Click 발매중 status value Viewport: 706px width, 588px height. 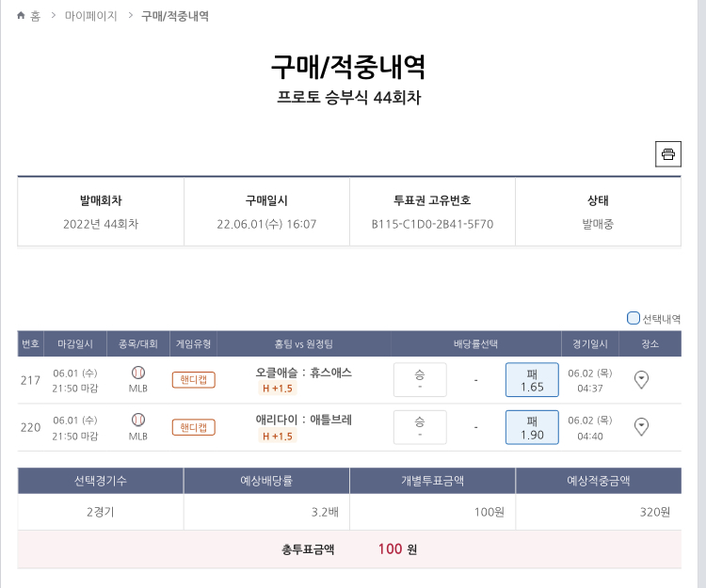(x=598, y=224)
